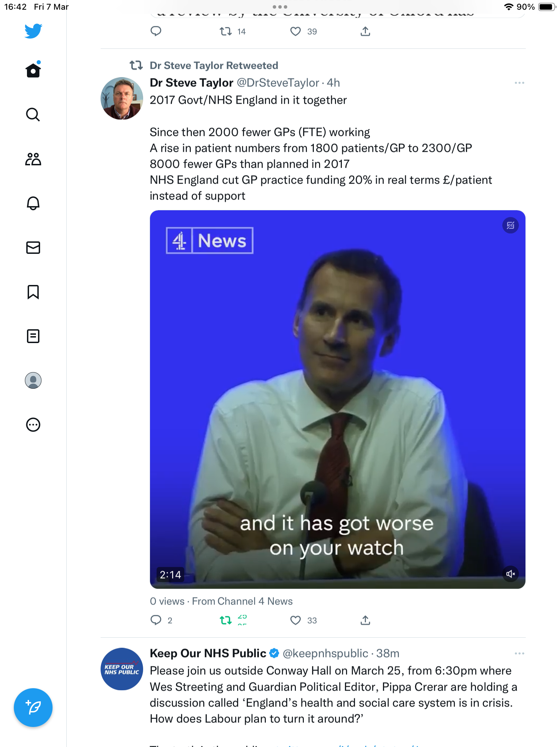
Task: Open more options for Dr Steve Taylor tweet
Action: [519, 83]
